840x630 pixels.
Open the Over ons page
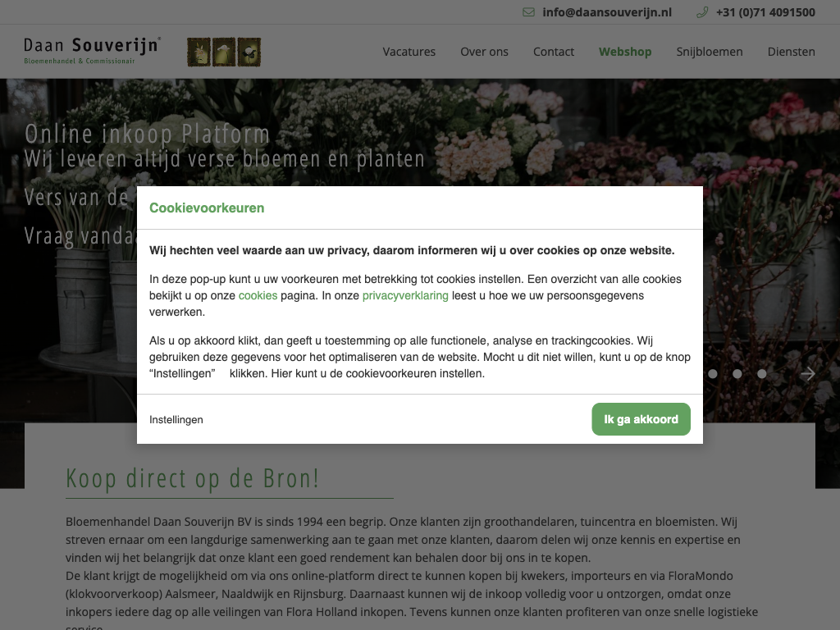click(484, 52)
